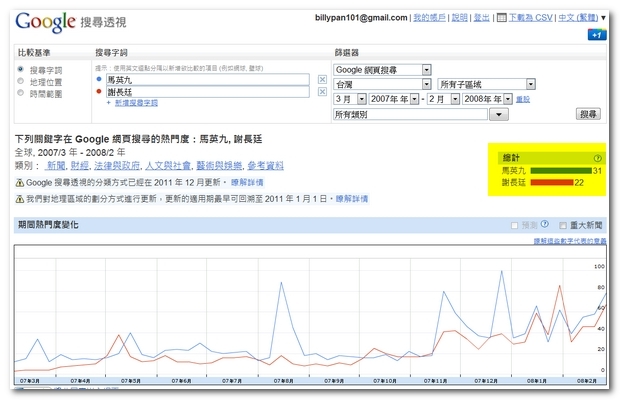
Task: Select 藝術與娛樂 category link
Action: (219, 166)
